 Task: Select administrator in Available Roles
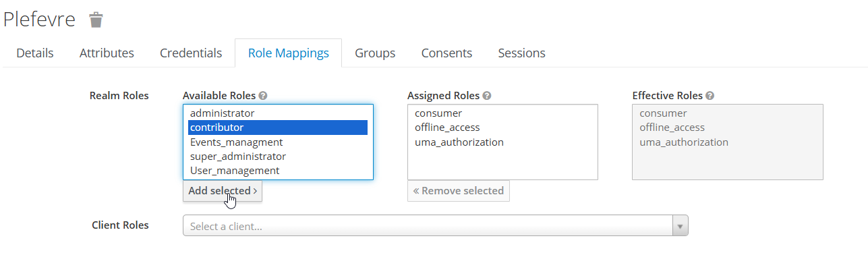(x=278, y=113)
